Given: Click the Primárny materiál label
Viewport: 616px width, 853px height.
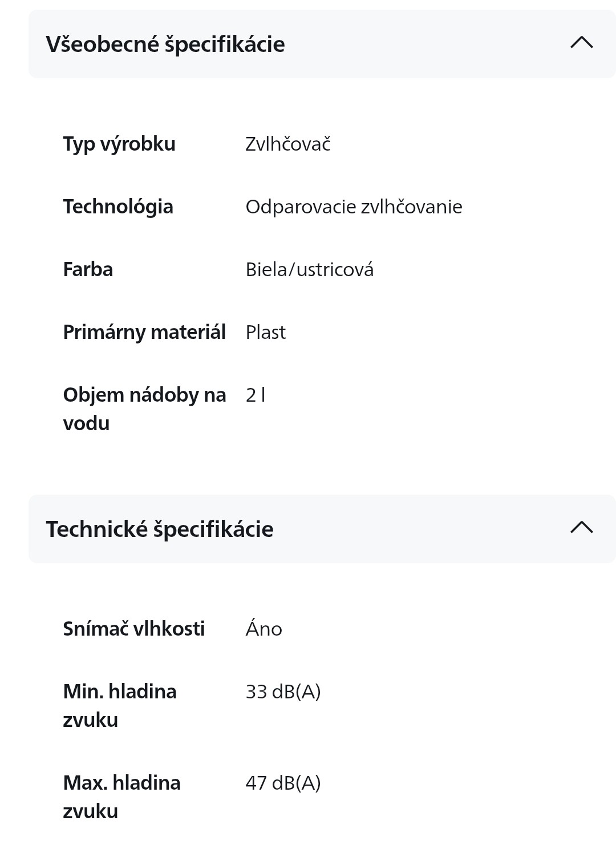Looking at the screenshot, I should [x=144, y=333].
